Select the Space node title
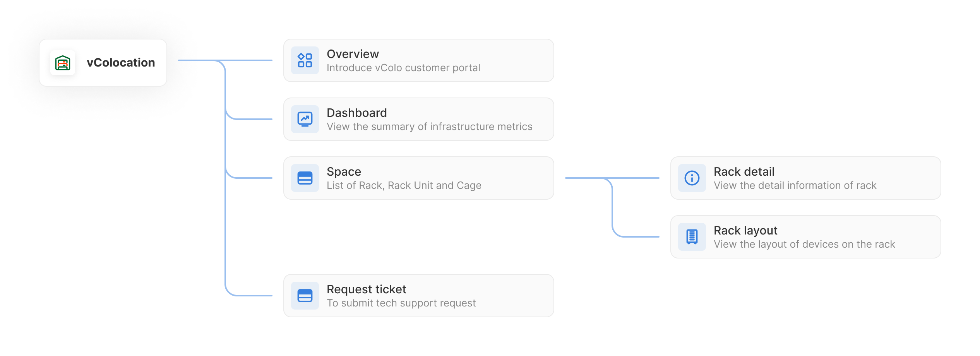 (344, 172)
